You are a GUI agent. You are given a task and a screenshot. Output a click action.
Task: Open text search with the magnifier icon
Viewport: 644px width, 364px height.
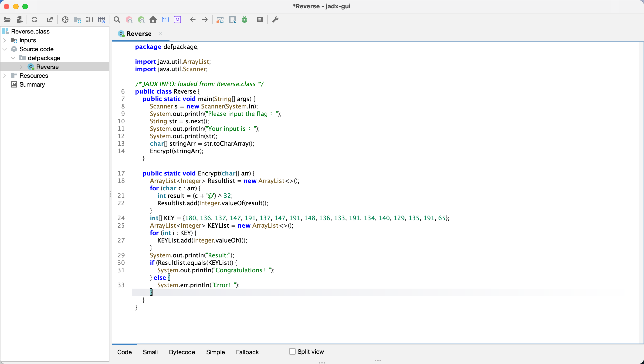coord(117,20)
